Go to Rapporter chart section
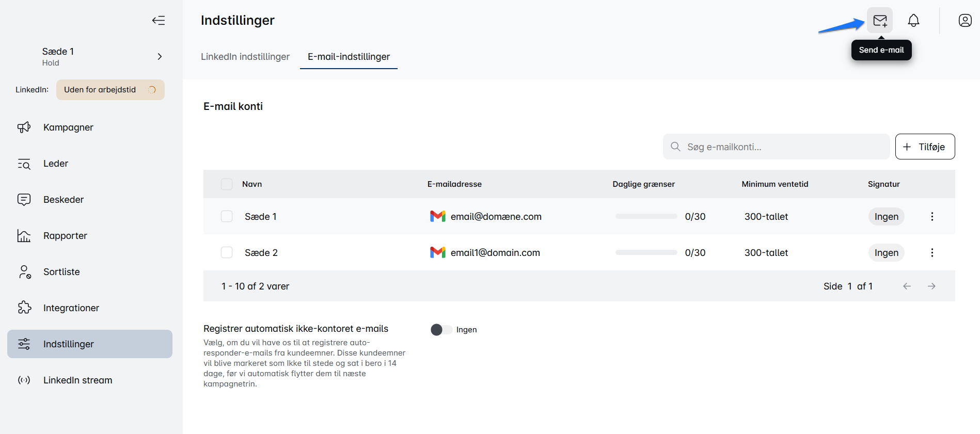The width and height of the screenshot is (980, 434). coord(65,236)
